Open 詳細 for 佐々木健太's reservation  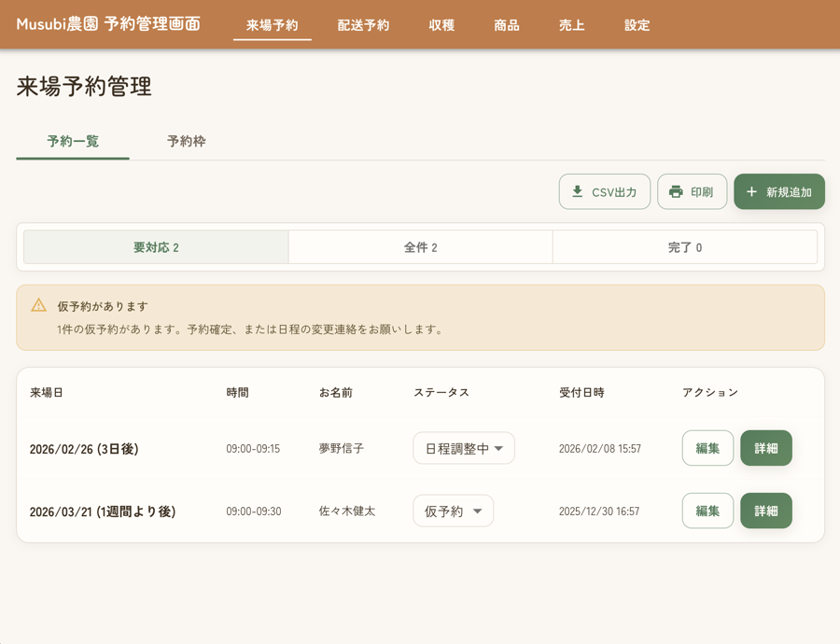pos(765,511)
